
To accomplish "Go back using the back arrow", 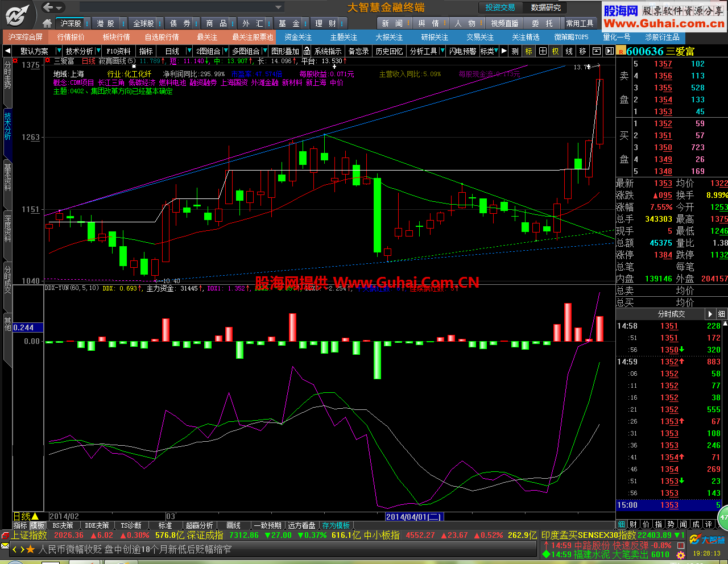I will (48, 7).
